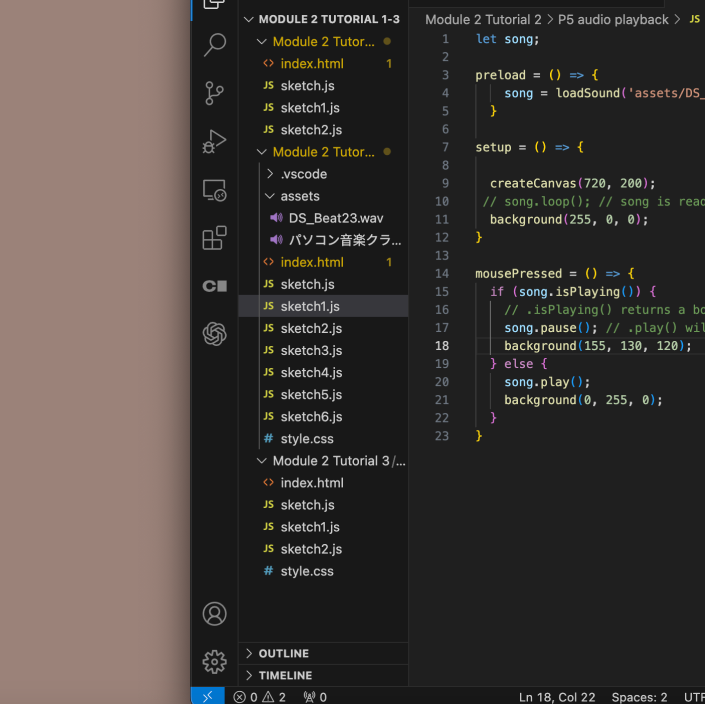705x704 pixels.
Task: Open the Run and Debug view
Action: tap(214, 142)
